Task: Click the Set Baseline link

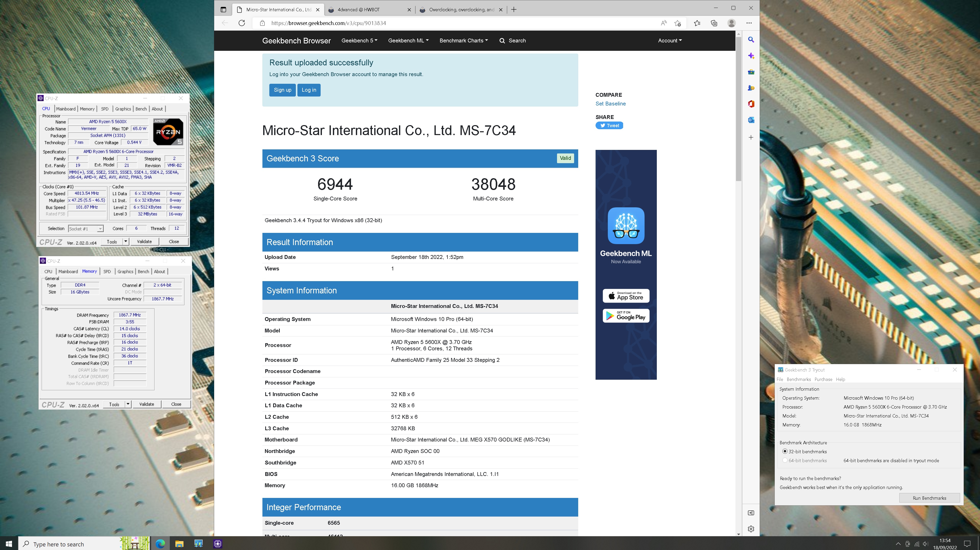Action: [610, 103]
